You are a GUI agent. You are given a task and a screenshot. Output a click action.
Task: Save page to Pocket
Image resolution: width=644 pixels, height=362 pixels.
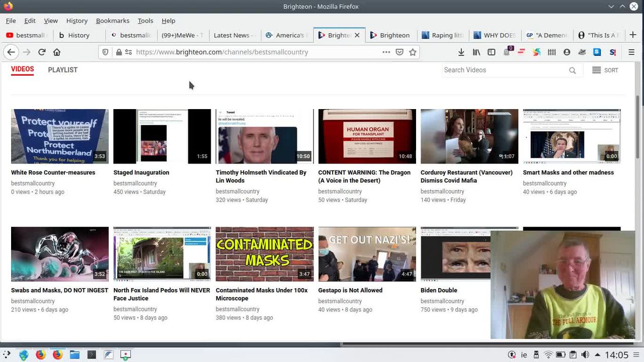(399, 52)
